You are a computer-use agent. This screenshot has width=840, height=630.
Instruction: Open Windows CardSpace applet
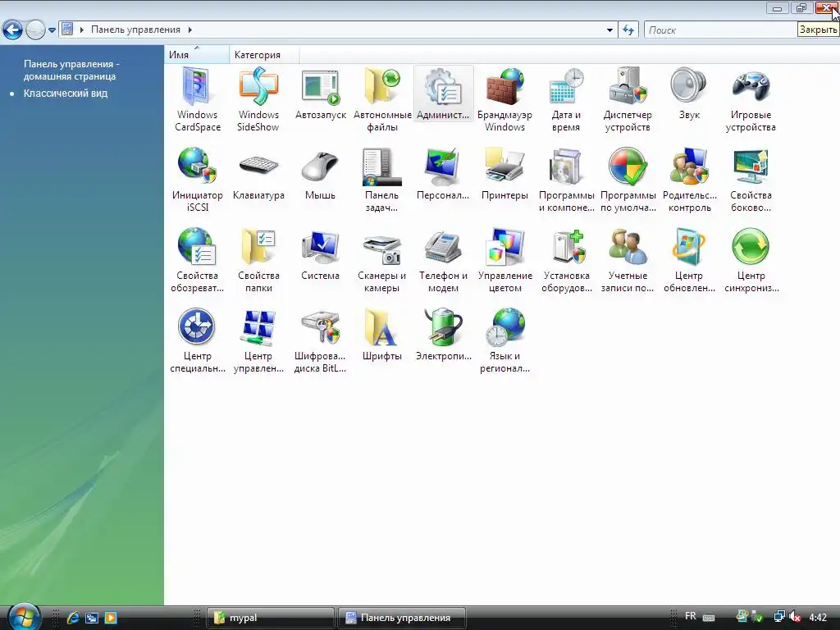coord(197,99)
